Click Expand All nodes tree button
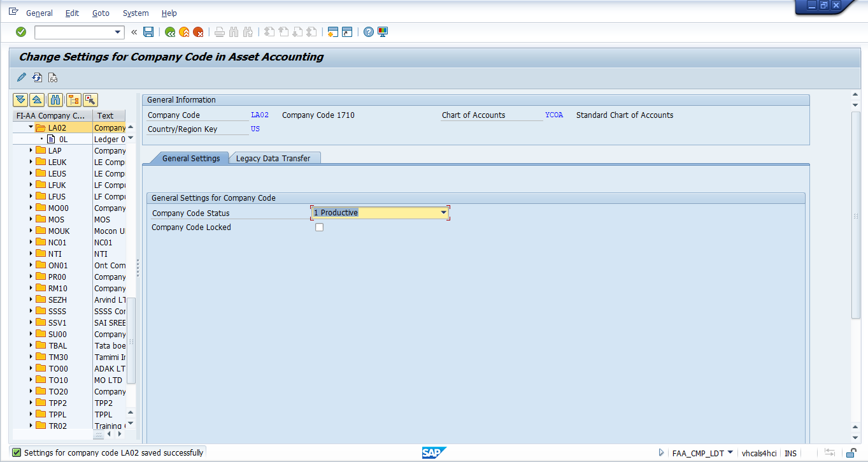 pos(20,99)
